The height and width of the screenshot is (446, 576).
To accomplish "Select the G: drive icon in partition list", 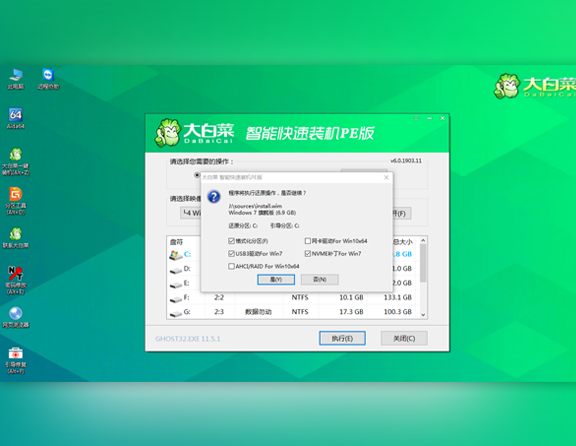I will pyautogui.click(x=176, y=313).
